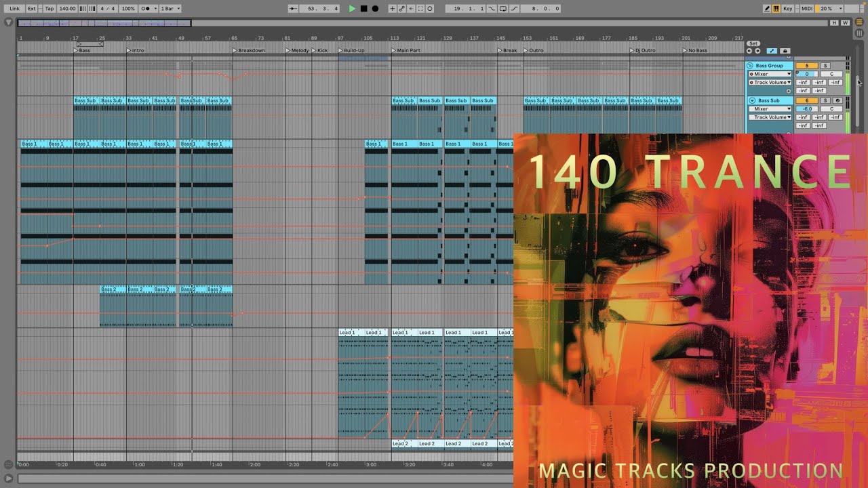This screenshot has height=488, width=868.
Task: Adjust the Bass Group volume slider 0
Action: pos(807,74)
